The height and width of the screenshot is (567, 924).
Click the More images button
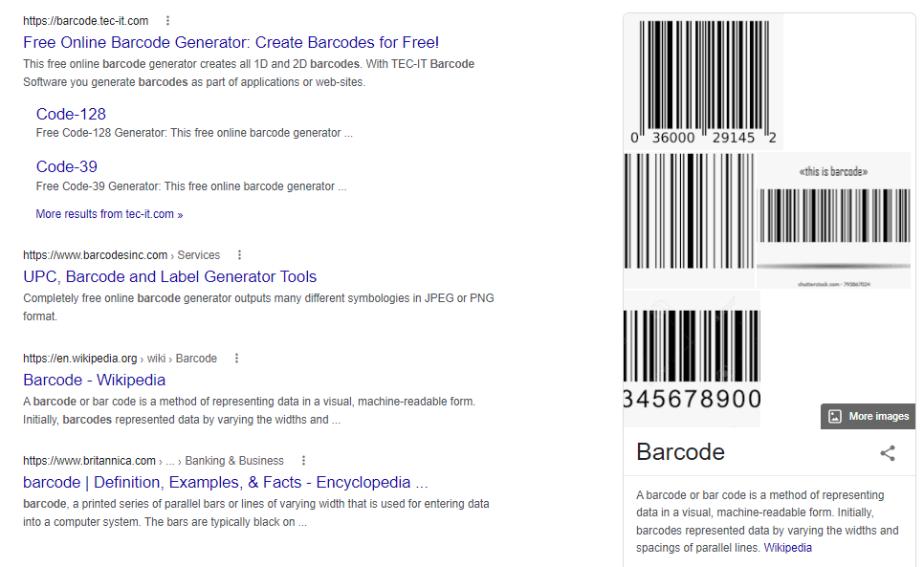(x=868, y=416)
